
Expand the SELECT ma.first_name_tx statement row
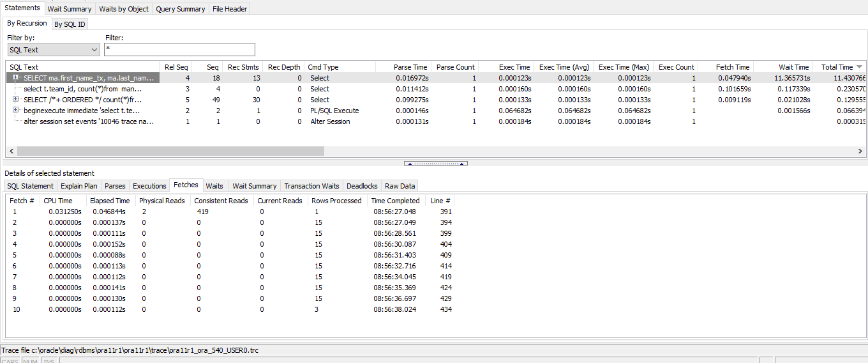[16, 77]
